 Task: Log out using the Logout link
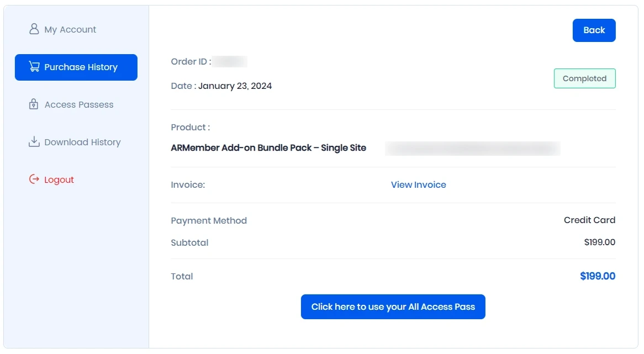[x=51, y=179]
